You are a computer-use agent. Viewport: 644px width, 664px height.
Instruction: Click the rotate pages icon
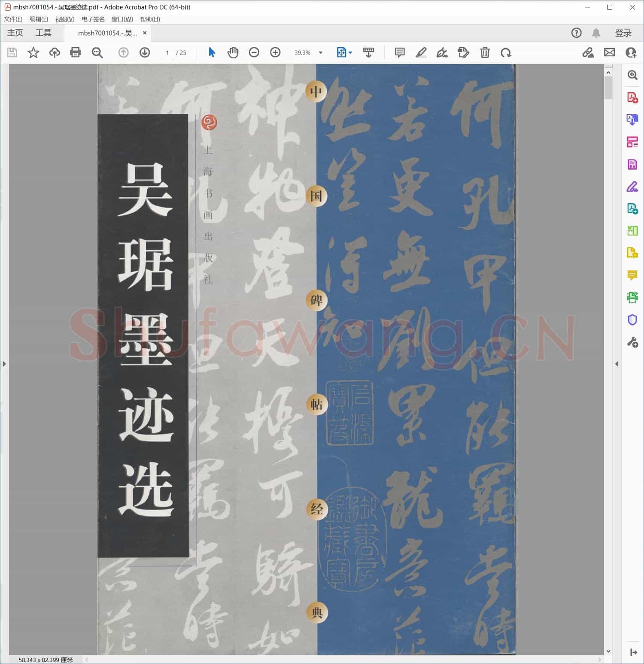506,52
